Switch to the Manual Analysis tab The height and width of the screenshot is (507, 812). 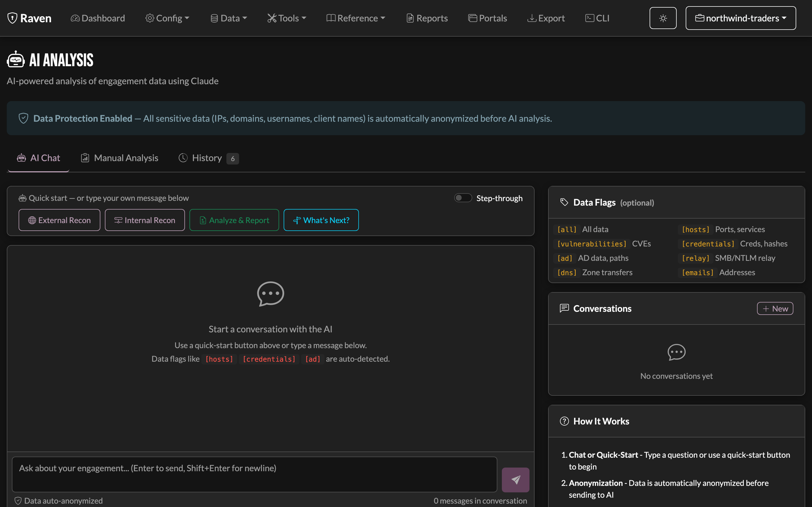[x=120, y=158]
